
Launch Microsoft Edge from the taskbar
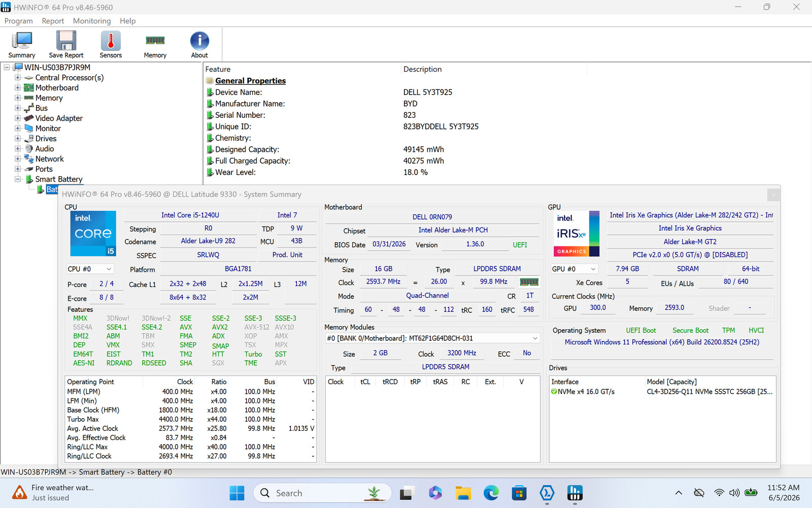[x=491, y=493]
